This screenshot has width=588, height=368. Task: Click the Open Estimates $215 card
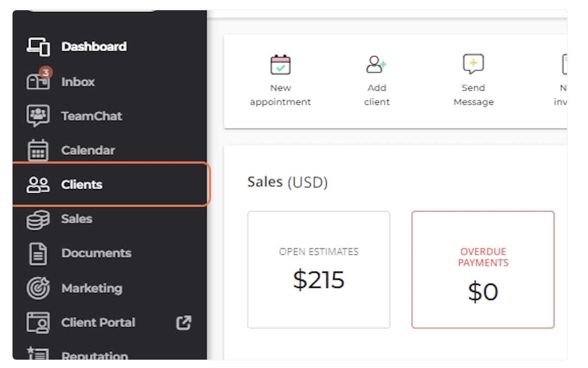point(319,270)
